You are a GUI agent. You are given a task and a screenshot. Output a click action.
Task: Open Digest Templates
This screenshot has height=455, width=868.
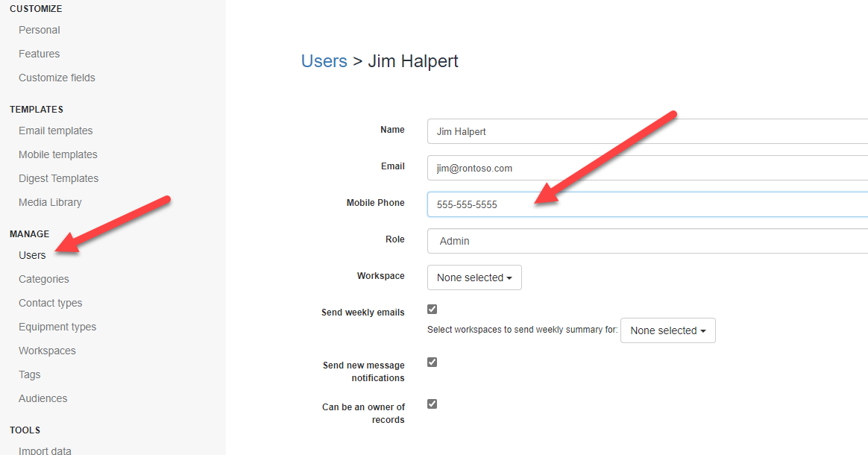pyautogui.click(x=59, y=178)
